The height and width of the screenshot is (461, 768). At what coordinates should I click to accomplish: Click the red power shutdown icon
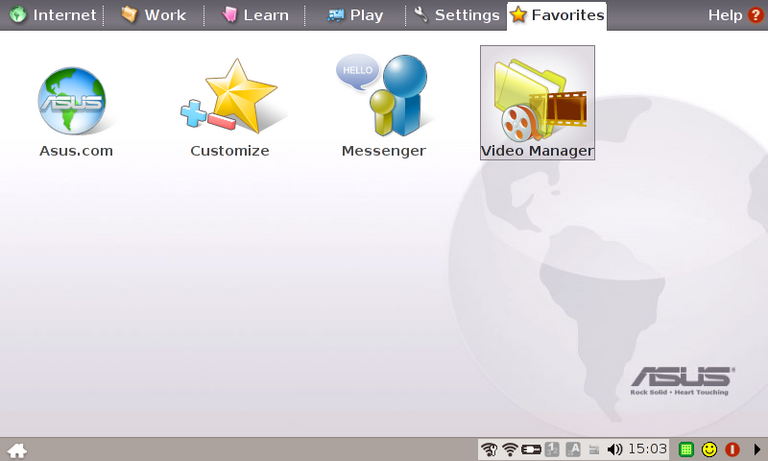click(x=732, y=449)
